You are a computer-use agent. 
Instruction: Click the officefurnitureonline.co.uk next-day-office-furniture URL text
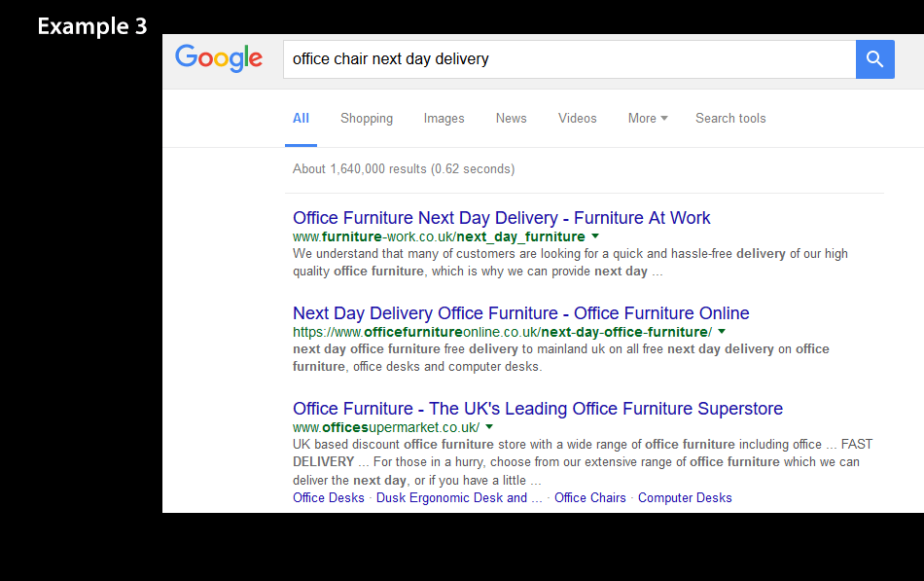[x=502, y=332]
